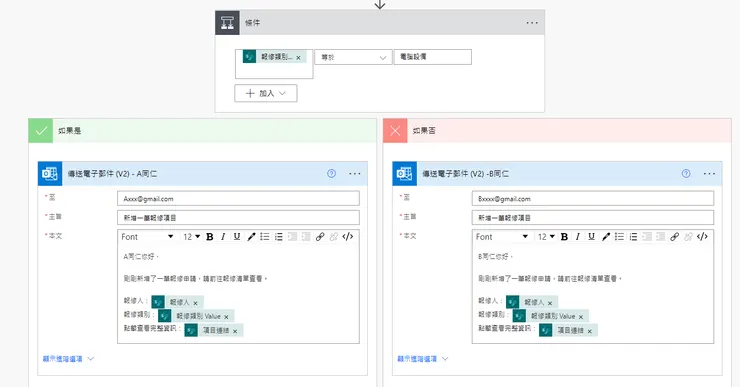Image resolution: width=740 pixels, height=387 pixels.
Task: Toggle italic in A同仁 email editor
Action: [x=223, y=236]
